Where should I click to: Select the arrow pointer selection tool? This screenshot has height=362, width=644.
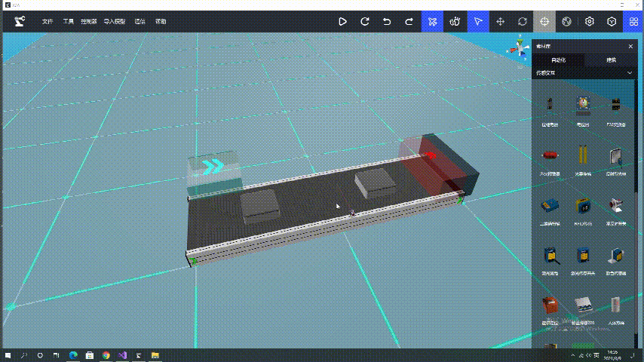(477, 21)
